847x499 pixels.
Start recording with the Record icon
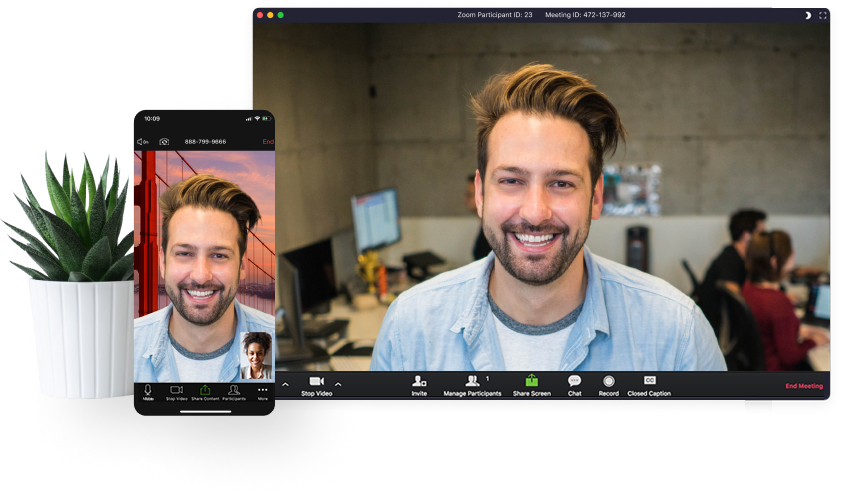(x=608, y=382)
